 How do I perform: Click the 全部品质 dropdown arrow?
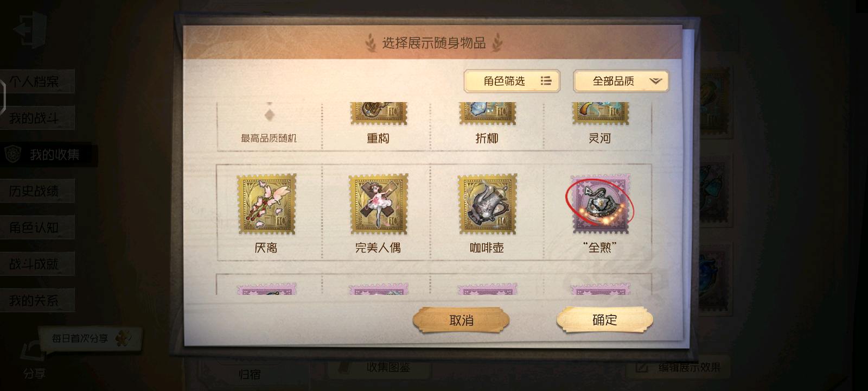(x=655, y=81)
